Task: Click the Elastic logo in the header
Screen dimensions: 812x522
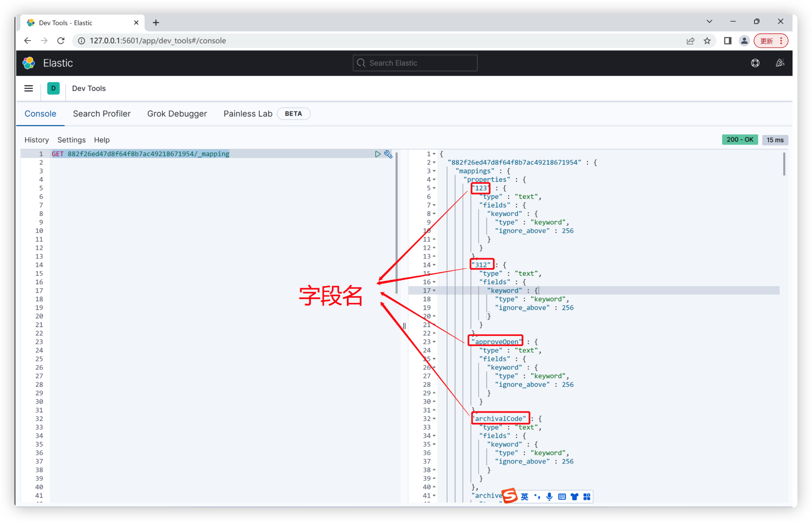Action: coord(29,63)
